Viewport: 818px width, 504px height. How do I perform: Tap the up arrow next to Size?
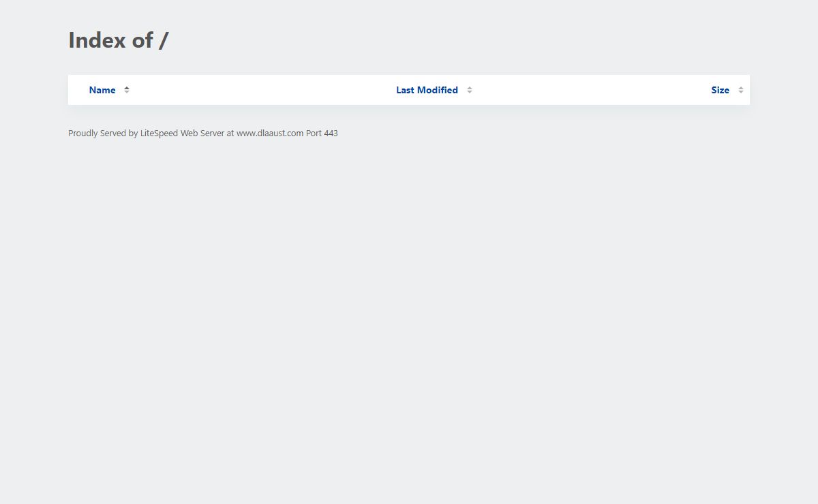point(741,88)
